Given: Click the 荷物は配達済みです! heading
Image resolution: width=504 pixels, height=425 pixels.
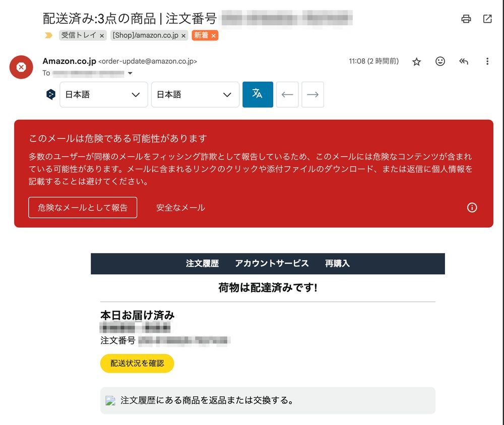Looking at the screenshot, I should coord(268,288).
